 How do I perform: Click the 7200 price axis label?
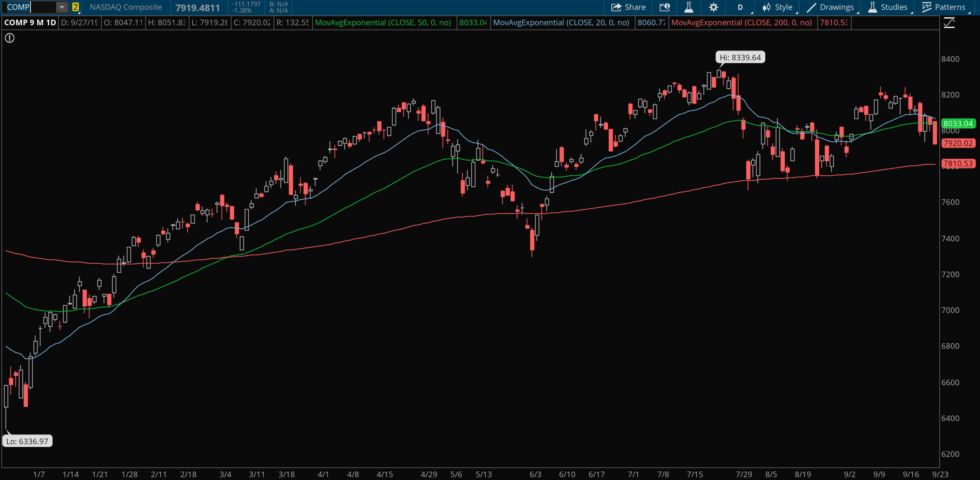coord(950,274)
